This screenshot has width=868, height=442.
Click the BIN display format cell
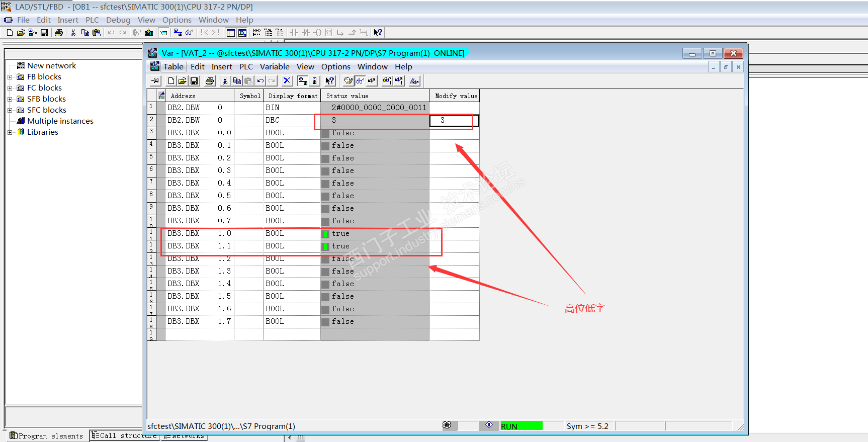pos(292,108)
